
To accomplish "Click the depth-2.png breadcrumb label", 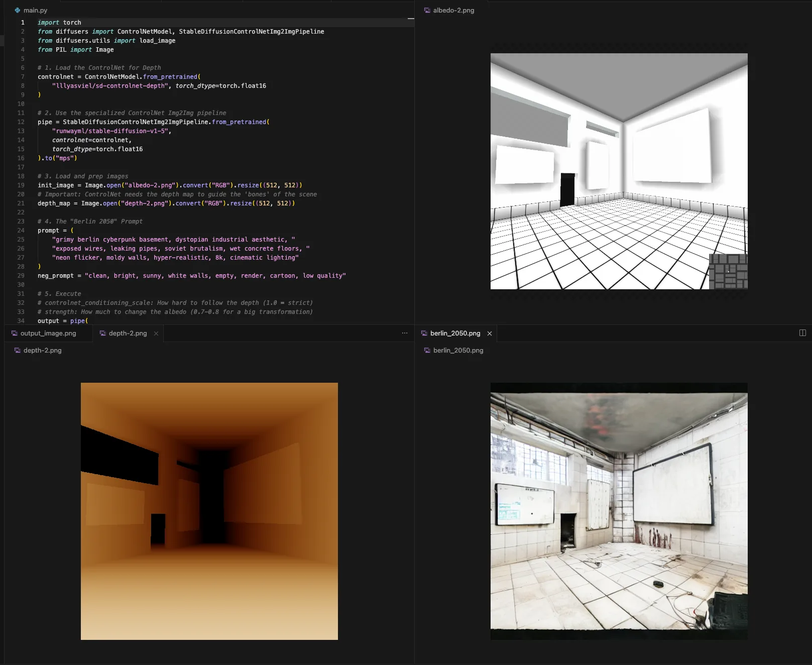I will 42,350.
